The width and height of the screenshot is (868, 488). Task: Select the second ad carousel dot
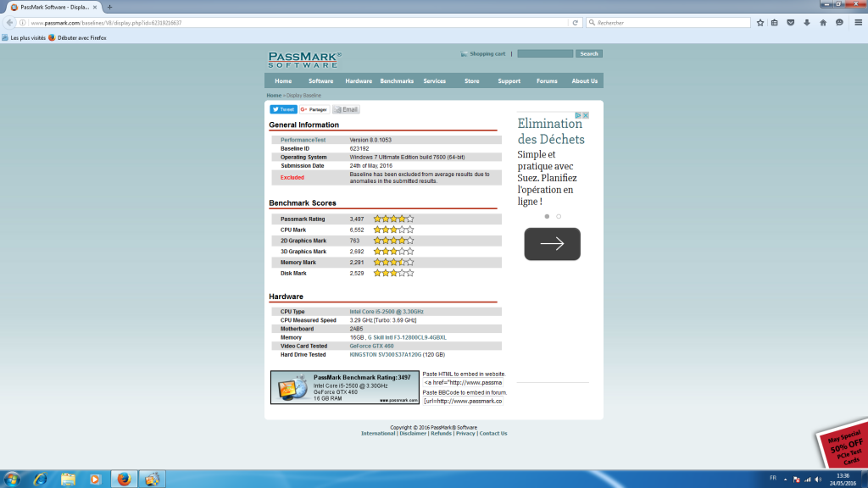click(x=559, y=216)
